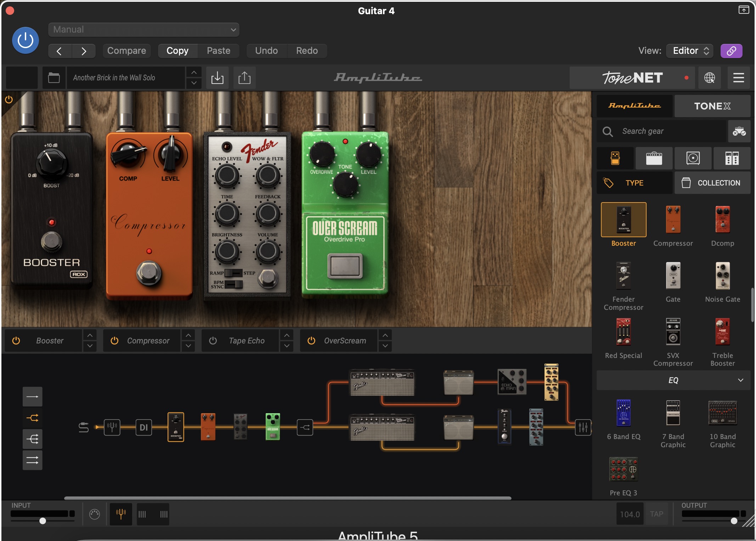Step the main preset selector down

click(x=194, y=83)
